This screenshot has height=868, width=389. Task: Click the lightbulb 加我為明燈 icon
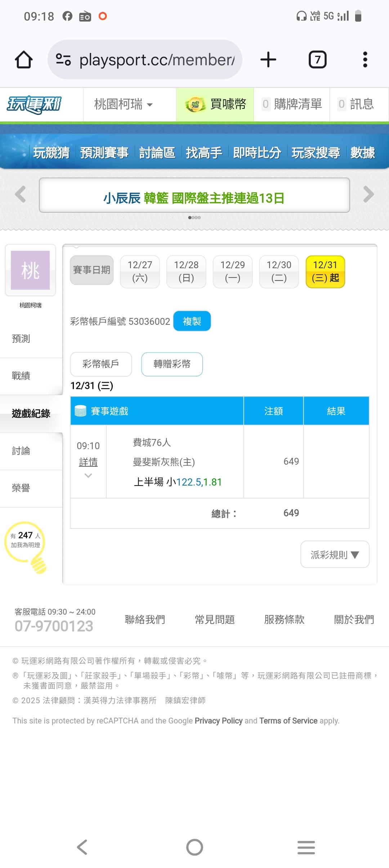click(x=26, y=546)
